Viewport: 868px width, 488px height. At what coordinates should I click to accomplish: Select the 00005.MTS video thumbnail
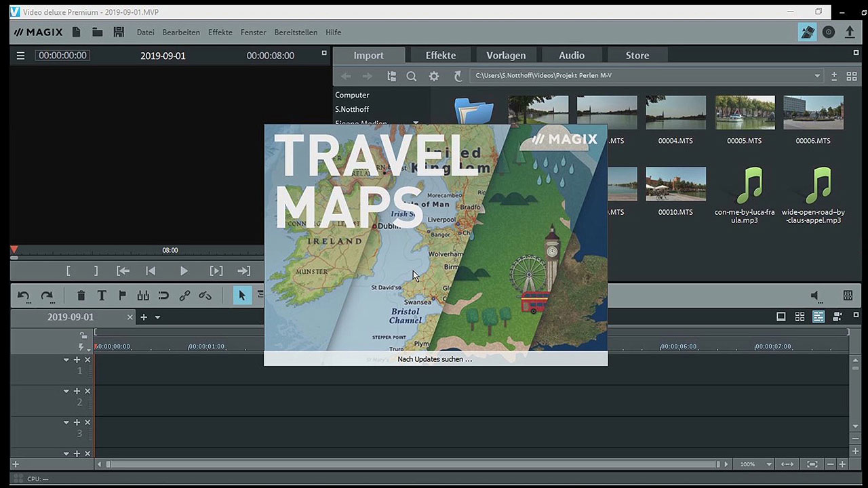pos(745,113)
